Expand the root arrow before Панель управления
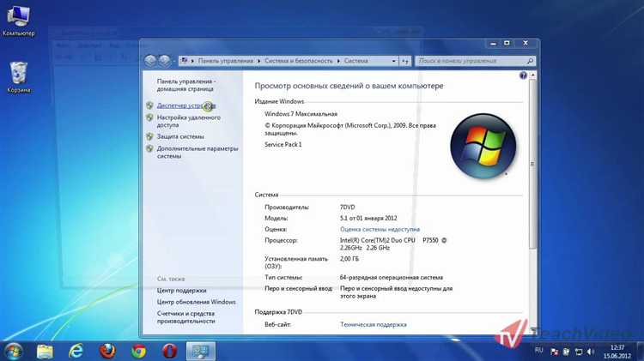This screenshot has width=644, height=361. 192,61
